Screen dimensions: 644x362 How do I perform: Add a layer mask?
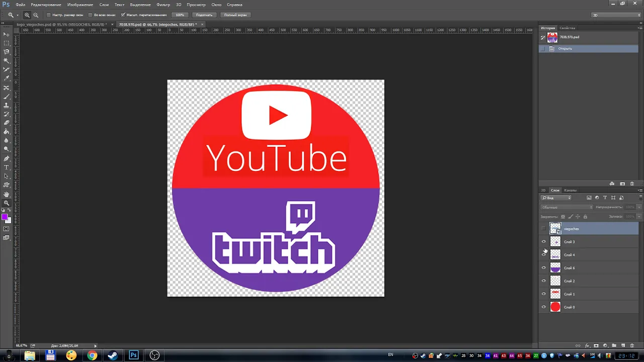[596, 345]
